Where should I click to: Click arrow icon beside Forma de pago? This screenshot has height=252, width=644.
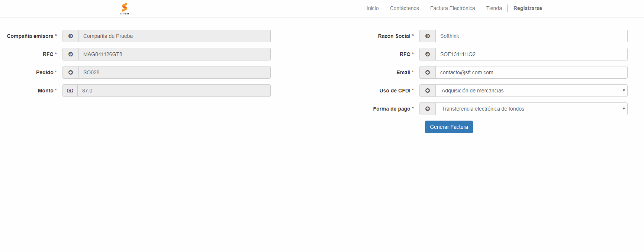428,109
